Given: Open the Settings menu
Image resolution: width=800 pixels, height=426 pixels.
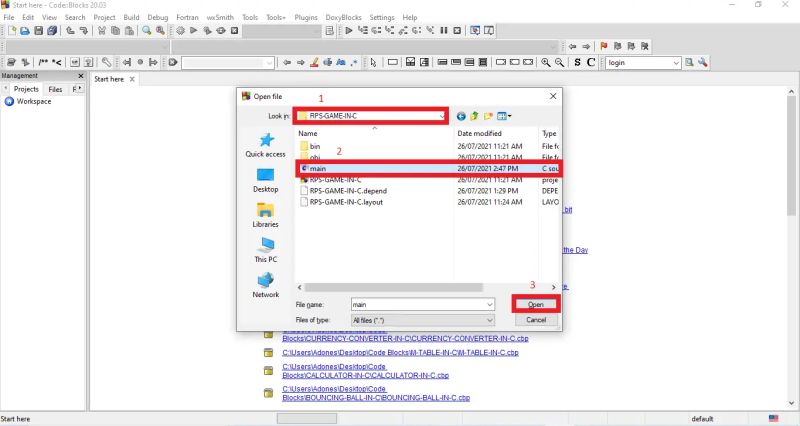Looking at the screenshot, I should pos(382,17).
